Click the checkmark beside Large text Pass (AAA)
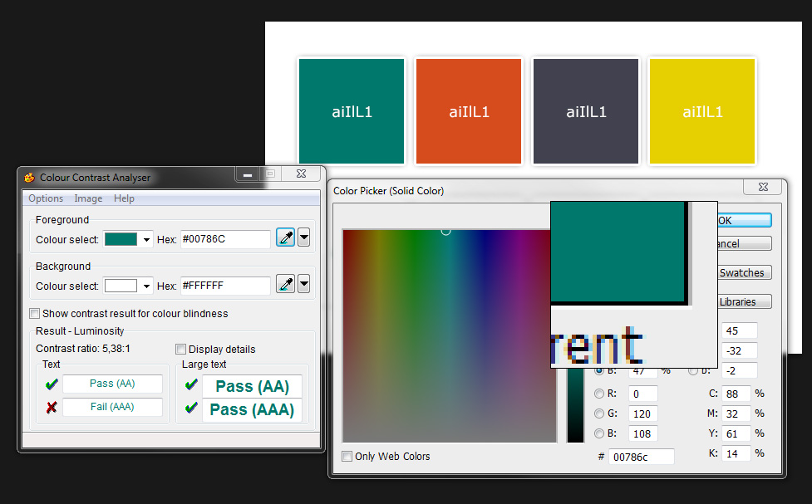 tap(191, 409)
